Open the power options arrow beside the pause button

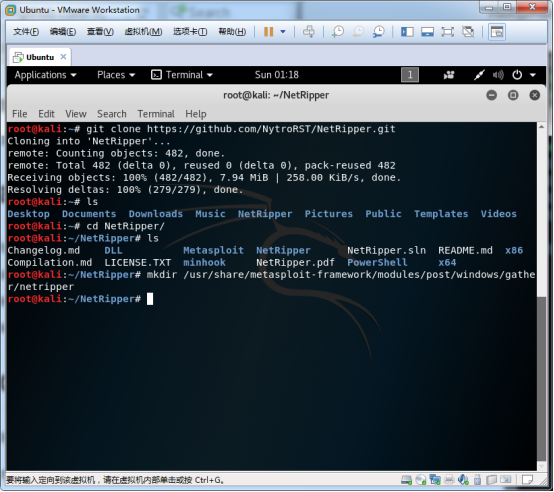[x=283, y=32]
